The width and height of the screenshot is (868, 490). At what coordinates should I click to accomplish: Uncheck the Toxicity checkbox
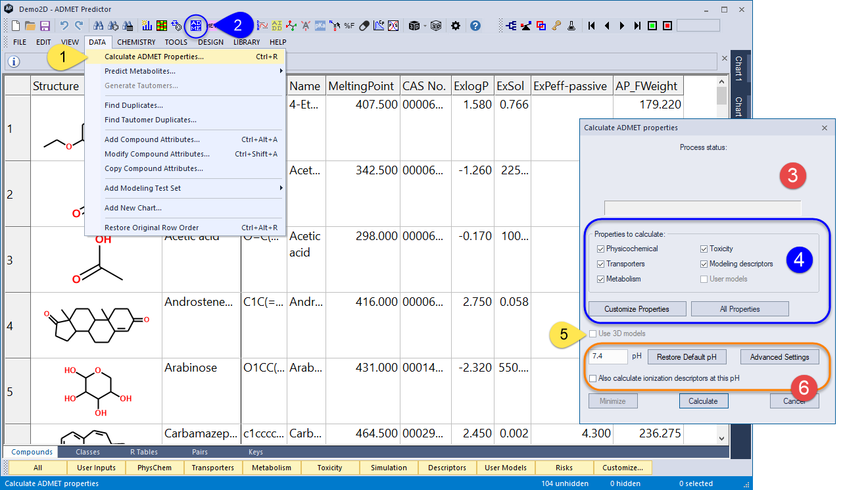(704, 249)
